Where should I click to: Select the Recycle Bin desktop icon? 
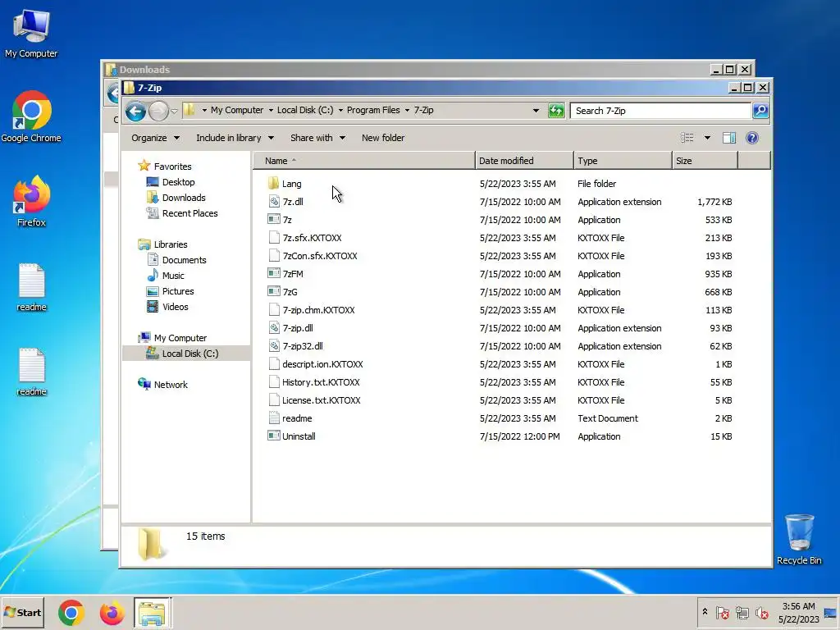[799, 540]
